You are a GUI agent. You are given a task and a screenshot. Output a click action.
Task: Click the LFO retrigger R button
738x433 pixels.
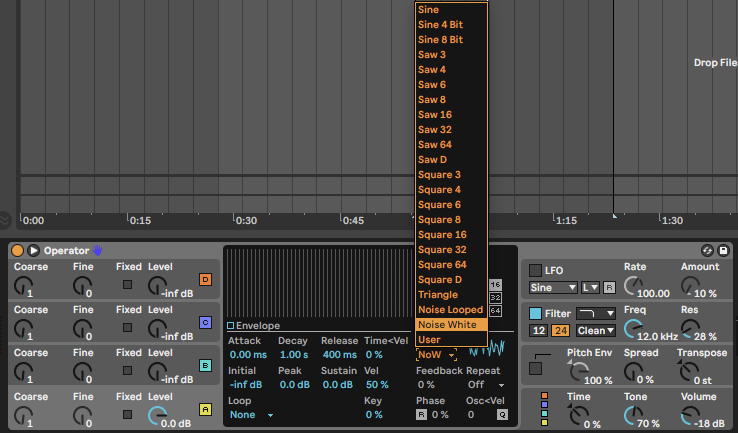click(x=609, y=288)
